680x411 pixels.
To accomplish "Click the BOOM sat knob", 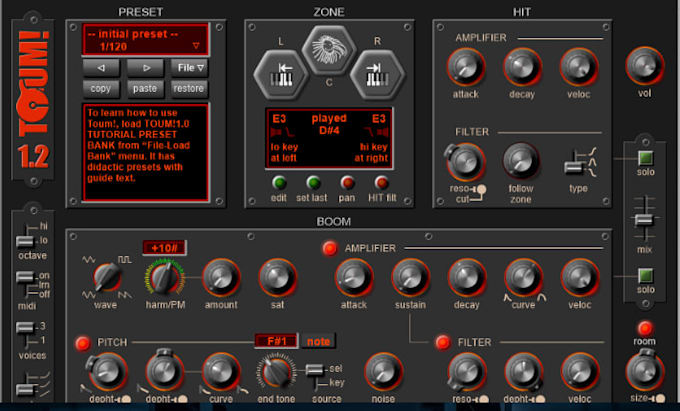I will point(278,278).
